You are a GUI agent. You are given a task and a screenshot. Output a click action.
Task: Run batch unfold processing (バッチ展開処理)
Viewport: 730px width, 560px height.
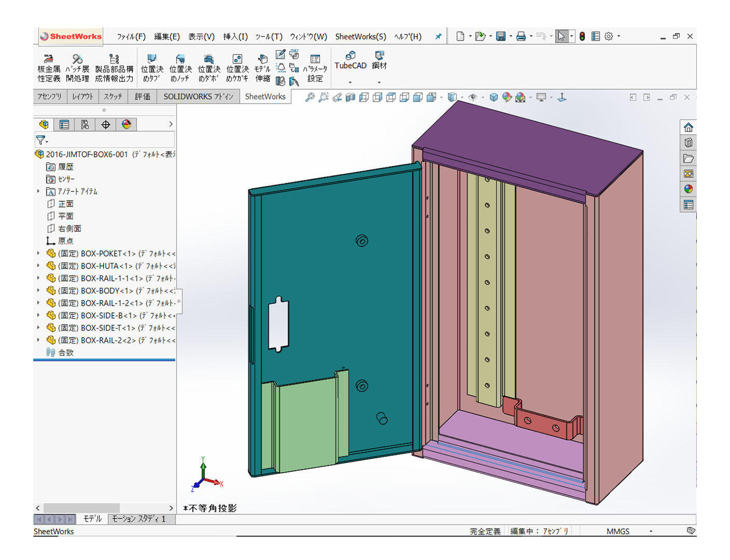point(77,68)
